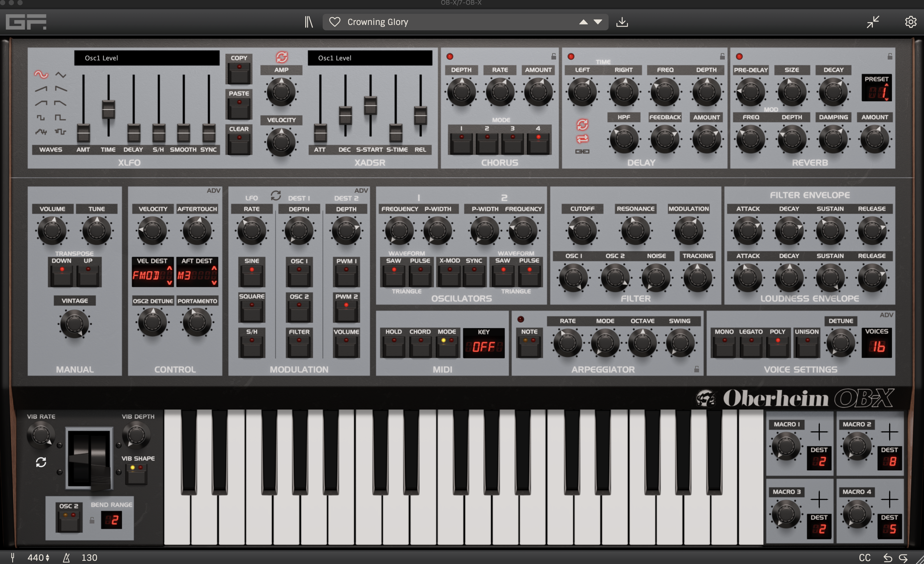
Task: Open the preset library browser icon
Action: click(309, 22)
